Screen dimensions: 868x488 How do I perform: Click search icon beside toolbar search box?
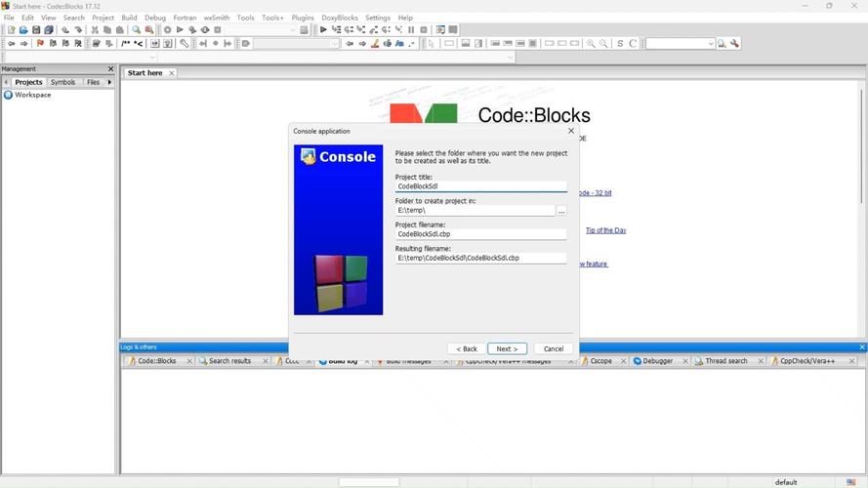(722, 44)
